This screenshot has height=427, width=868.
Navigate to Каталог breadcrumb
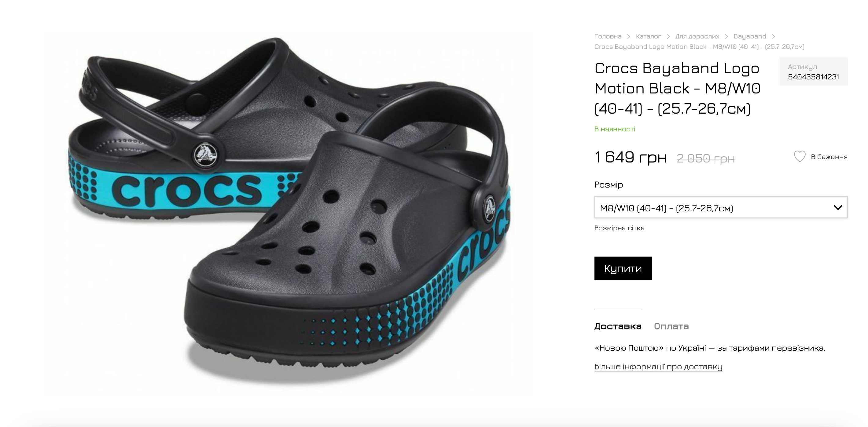[x=648, y=36]
